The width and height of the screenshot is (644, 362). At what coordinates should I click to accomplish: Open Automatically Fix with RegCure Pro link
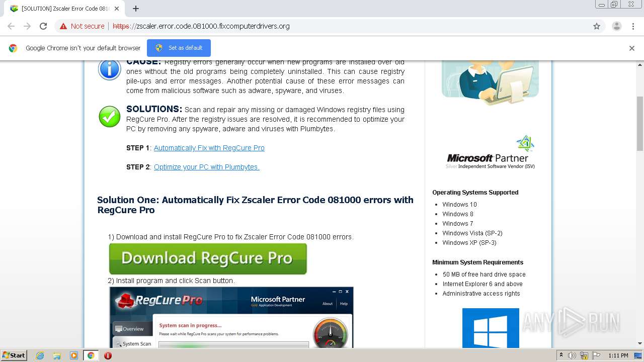pyautogui.click(x=209, y=148)
